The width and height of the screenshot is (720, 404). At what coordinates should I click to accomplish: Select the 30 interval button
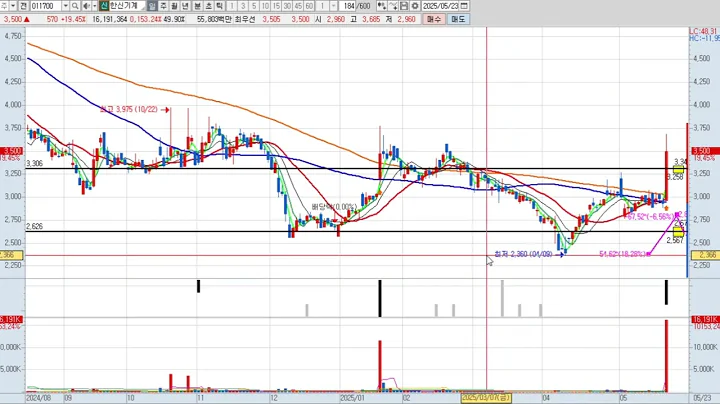coord(287,6)
